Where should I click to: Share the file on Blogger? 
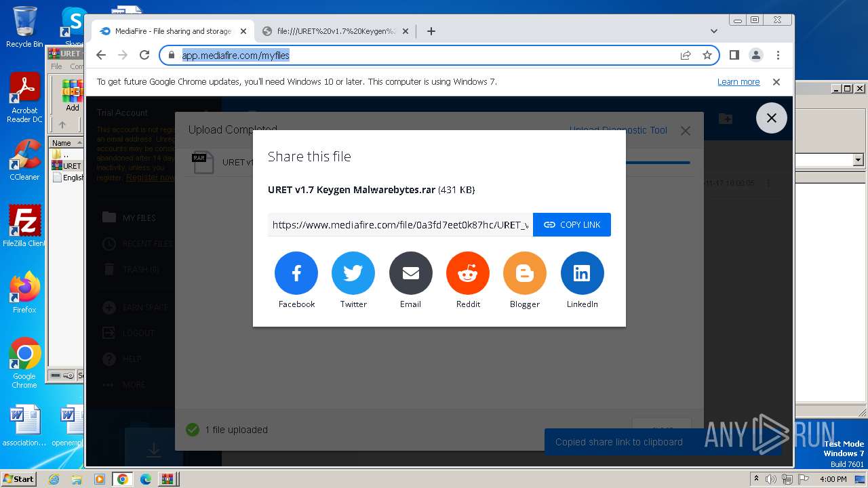[525, 273]
